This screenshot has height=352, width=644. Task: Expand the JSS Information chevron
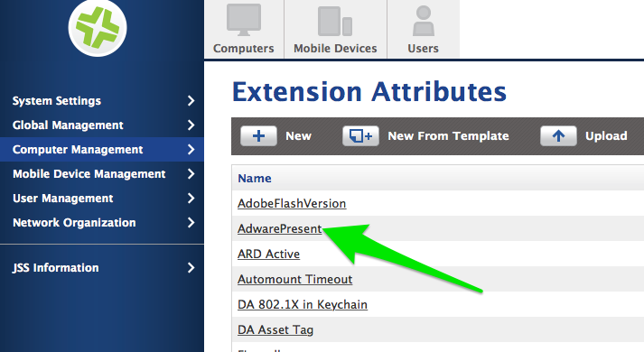[191, 267]
